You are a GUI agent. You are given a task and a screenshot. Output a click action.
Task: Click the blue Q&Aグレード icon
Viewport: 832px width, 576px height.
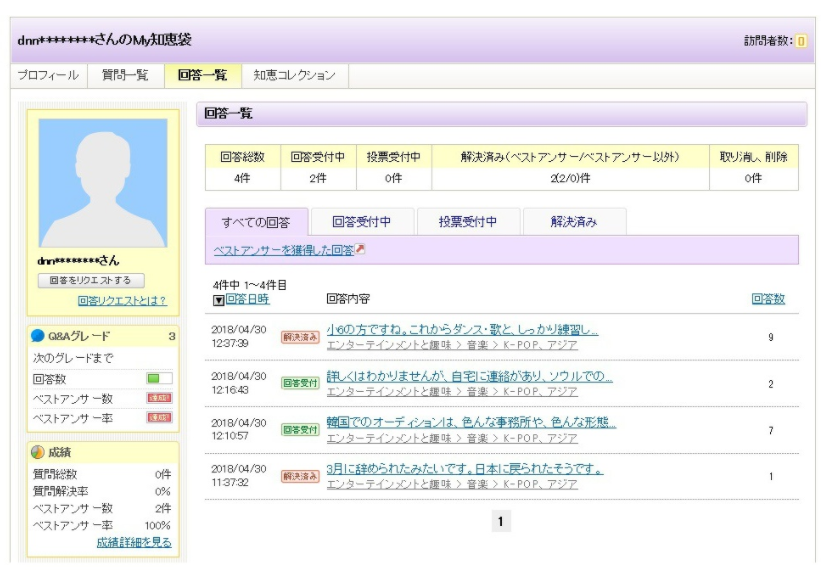point(39,337)
